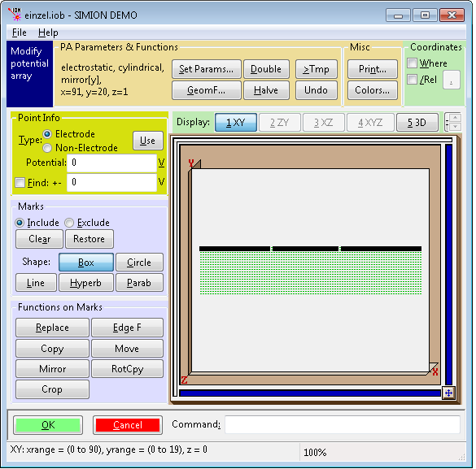Click the horizontal blue scrollbar of view
Viewport: 476px width, 469px height.
(x=310, y=393)
